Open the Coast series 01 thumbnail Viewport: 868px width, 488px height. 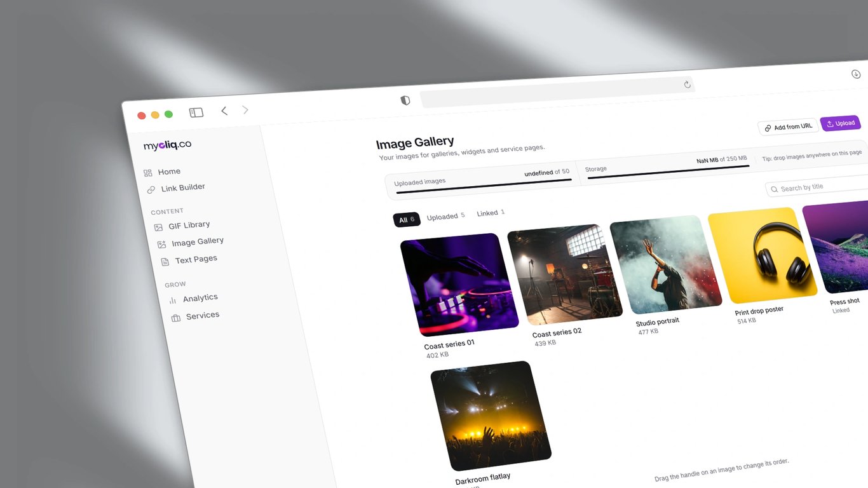tap(459, 284)
